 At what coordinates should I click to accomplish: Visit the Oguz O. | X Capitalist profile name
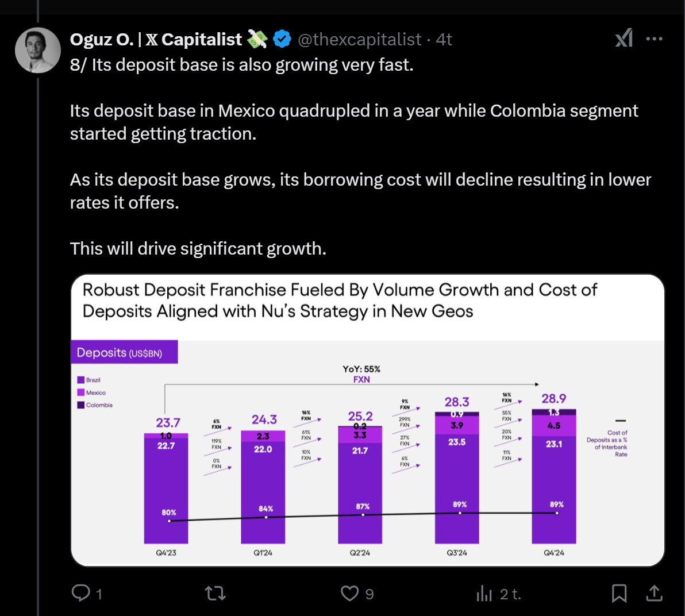[x=156, y=39]
